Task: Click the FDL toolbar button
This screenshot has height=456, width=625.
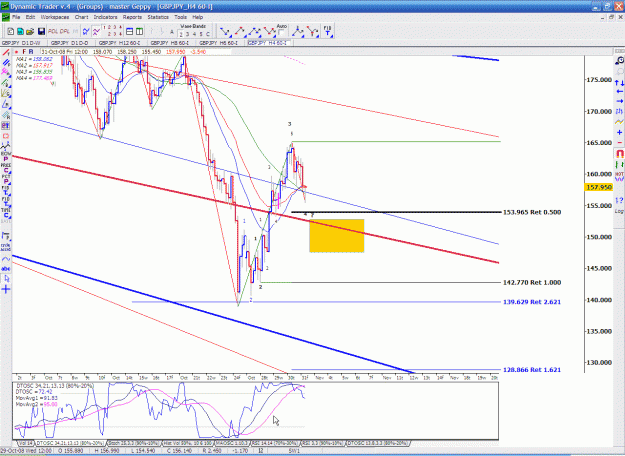Action: (x=53, y=31)
